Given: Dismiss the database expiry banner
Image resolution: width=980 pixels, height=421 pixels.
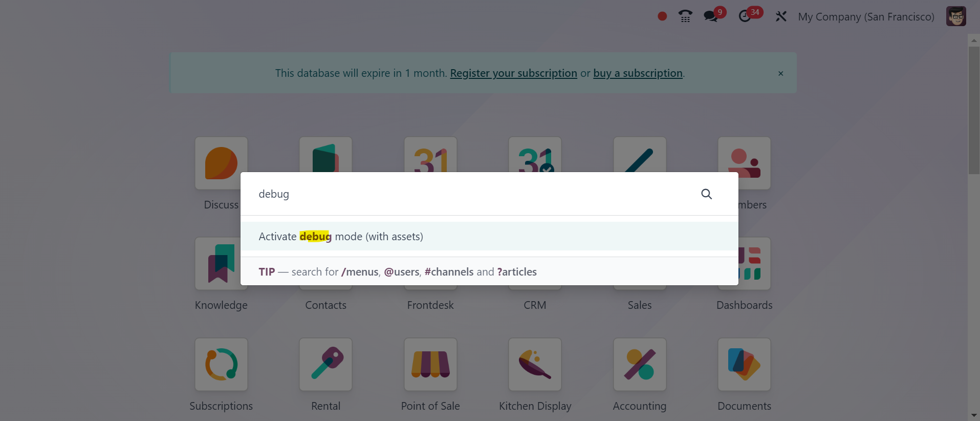Looking at the screenshot, I should [780, 73].
